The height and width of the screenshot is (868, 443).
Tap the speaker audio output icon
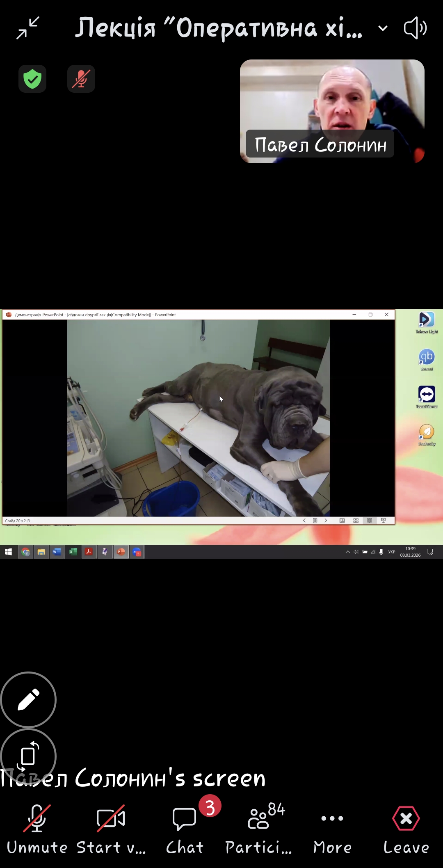pos(415,28)
